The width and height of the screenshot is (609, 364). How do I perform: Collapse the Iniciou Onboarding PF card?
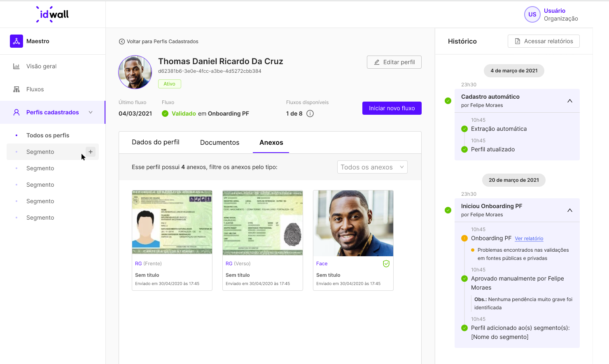[x=569, y=210]
